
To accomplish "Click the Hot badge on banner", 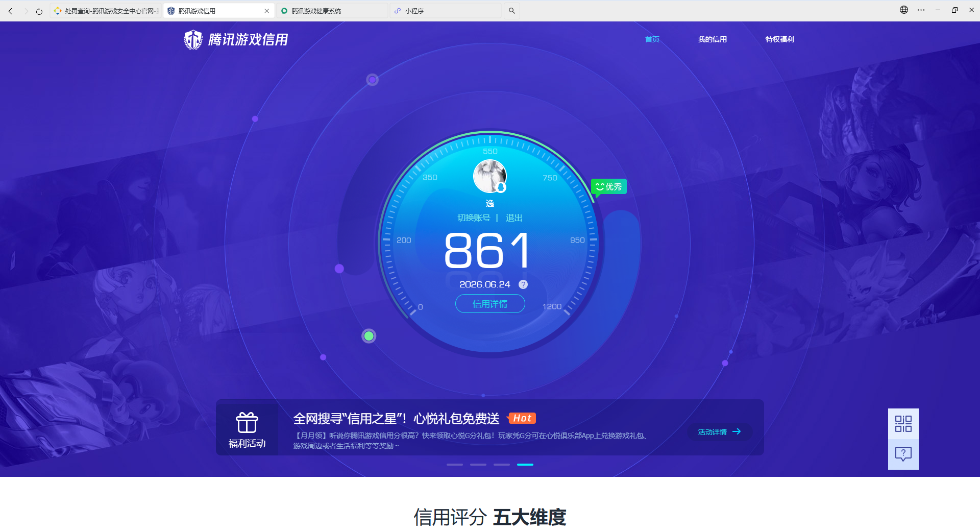I will click(522, 418).
